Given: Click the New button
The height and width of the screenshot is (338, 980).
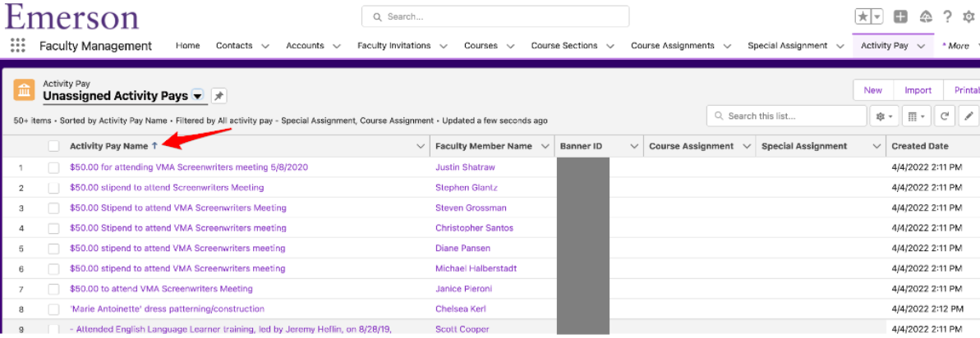Looking at the screenshot, I should point(873,90).
